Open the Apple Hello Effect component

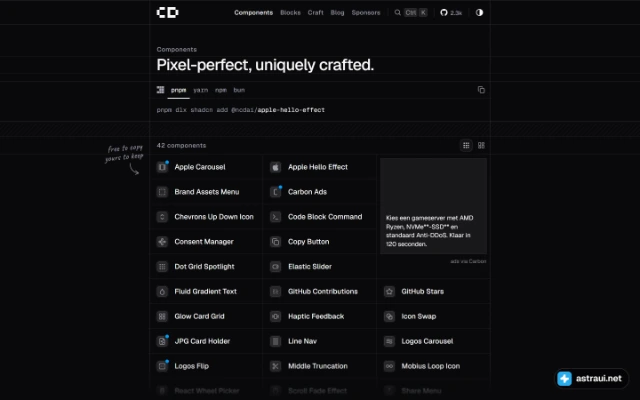(318, 167)
